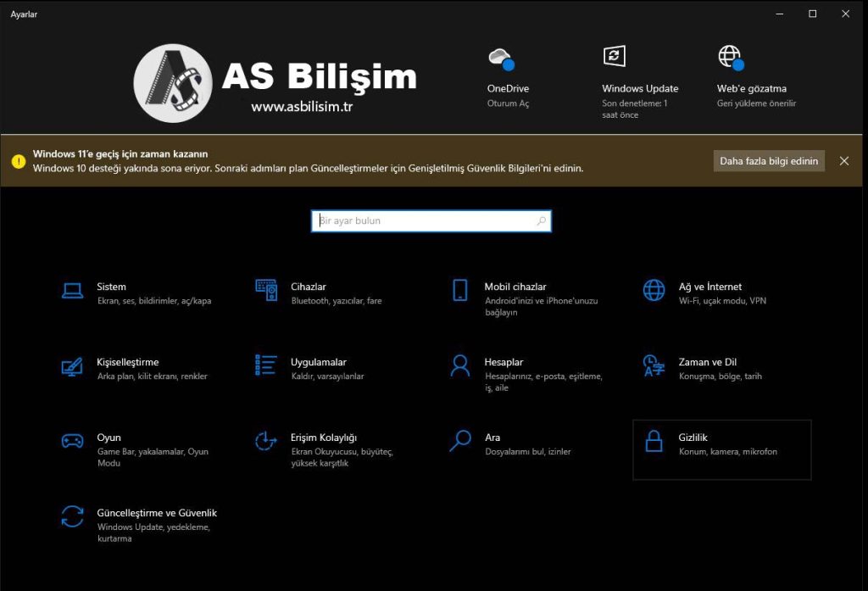The height and width of the screenshot is (591, 868).
Task: Click the Erişim Kolaylığı icon
Action: (266, 441)
